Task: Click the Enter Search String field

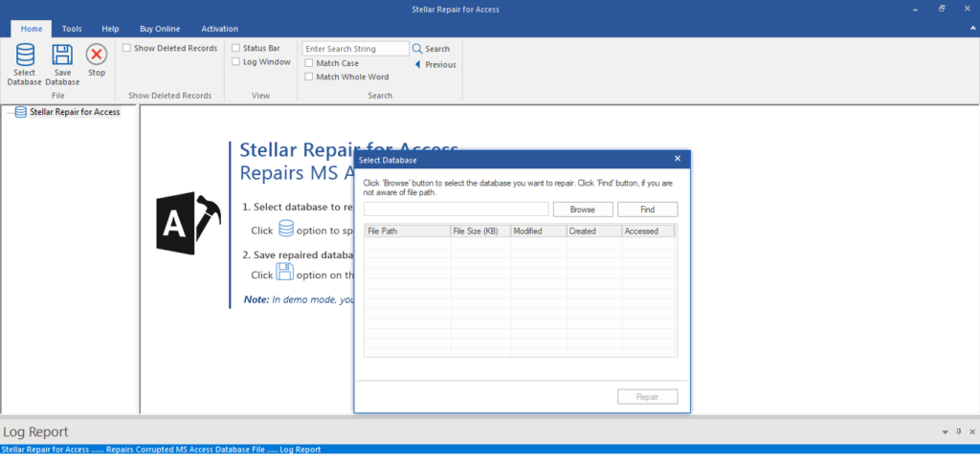Action: tap(356, 49)
